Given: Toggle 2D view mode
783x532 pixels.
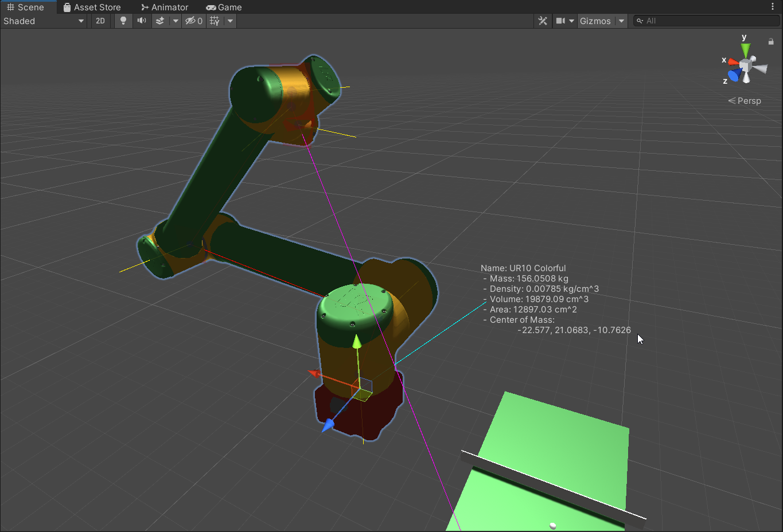Looking at the screenshot, I should pyautogui.click(x=100, y=21).
